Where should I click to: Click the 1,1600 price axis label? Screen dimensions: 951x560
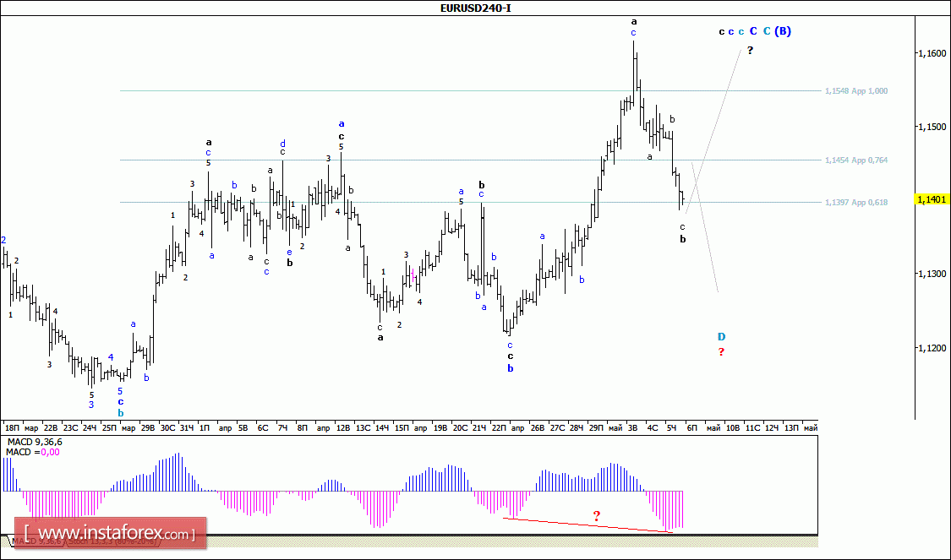[932, 53]
